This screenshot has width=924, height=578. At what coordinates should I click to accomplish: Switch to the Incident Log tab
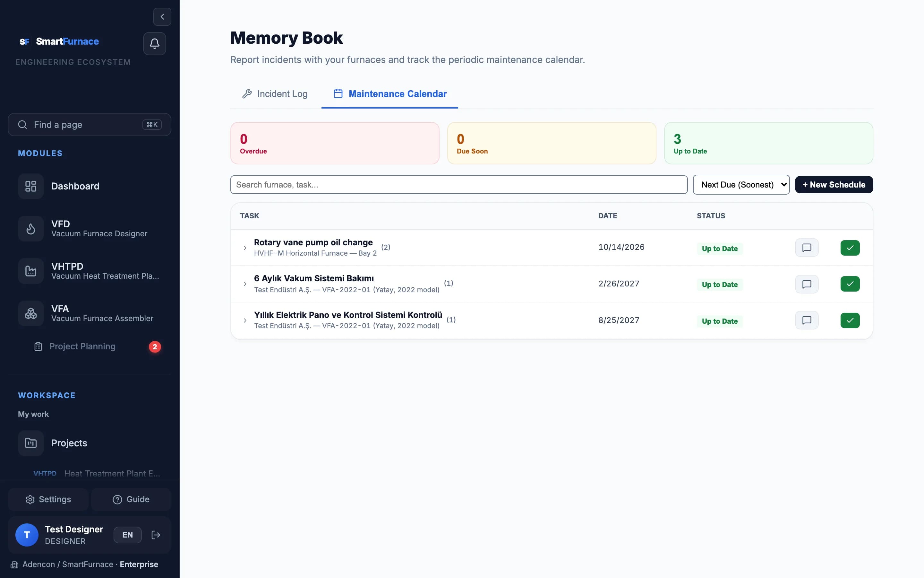[x=275, y=94]
